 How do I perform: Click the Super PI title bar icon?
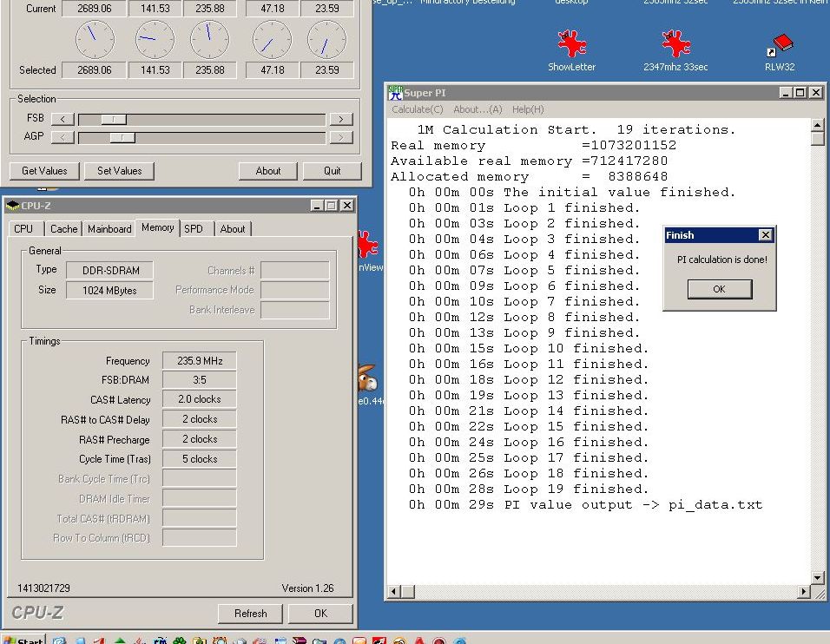click(395, 93)
